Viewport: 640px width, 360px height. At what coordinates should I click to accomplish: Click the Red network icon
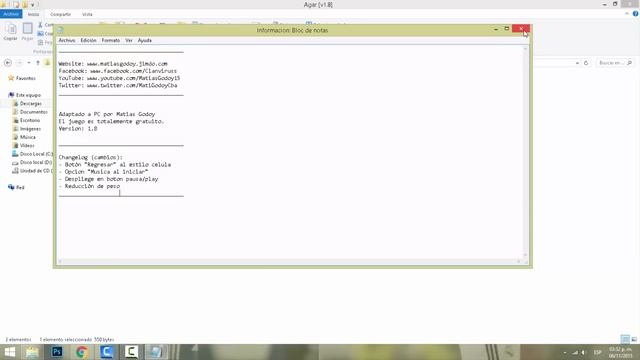point(11,187)
